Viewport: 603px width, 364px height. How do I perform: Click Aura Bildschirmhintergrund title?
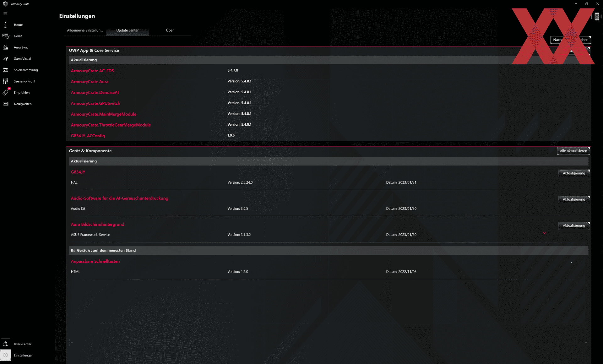(97, 225)
